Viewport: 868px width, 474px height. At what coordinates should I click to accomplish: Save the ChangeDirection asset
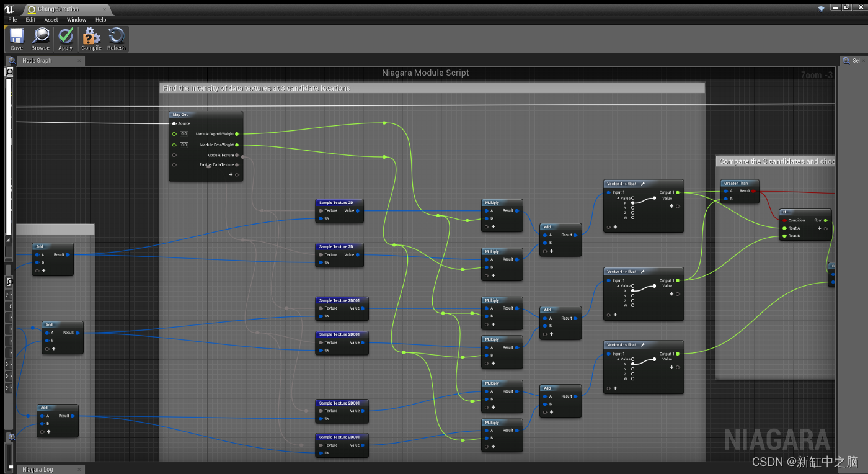click(x=17, y=39)
